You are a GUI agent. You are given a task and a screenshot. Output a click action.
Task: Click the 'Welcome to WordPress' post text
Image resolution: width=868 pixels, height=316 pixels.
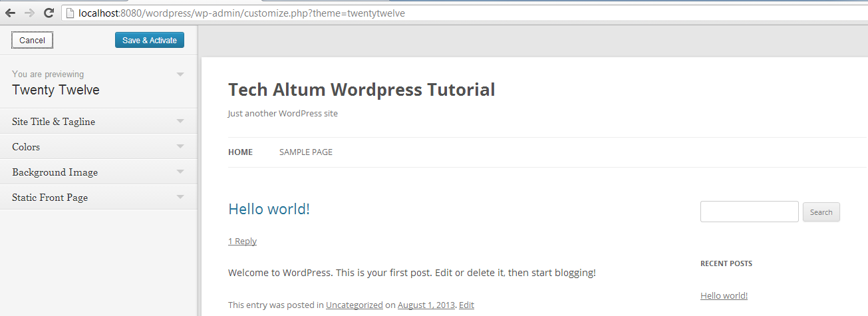(412, 273)
